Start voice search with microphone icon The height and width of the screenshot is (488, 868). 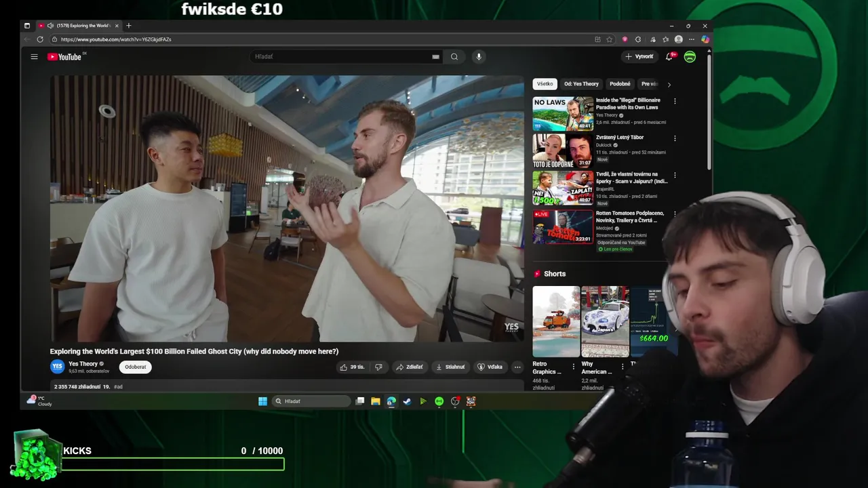(479, 57)
